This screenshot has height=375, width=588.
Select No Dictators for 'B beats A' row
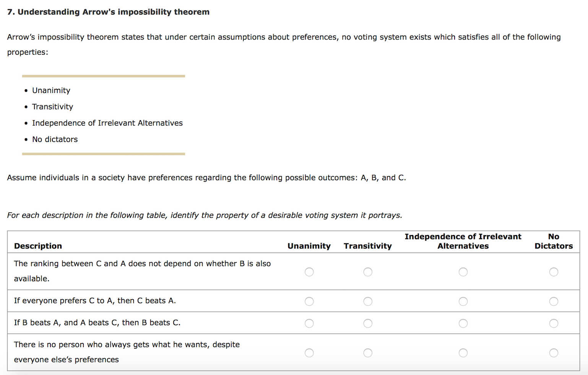pos(554,323)
